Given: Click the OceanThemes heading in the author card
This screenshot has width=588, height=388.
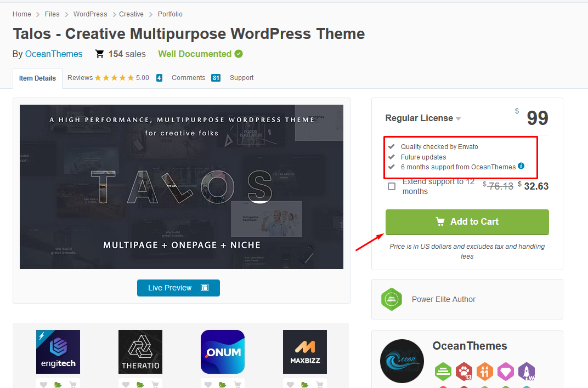Looking at the screenshot, I should [470, 346].
